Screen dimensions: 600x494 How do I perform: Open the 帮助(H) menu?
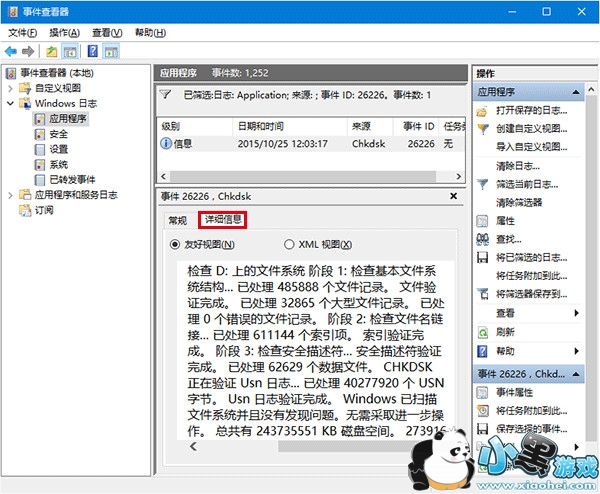point(150,33)
